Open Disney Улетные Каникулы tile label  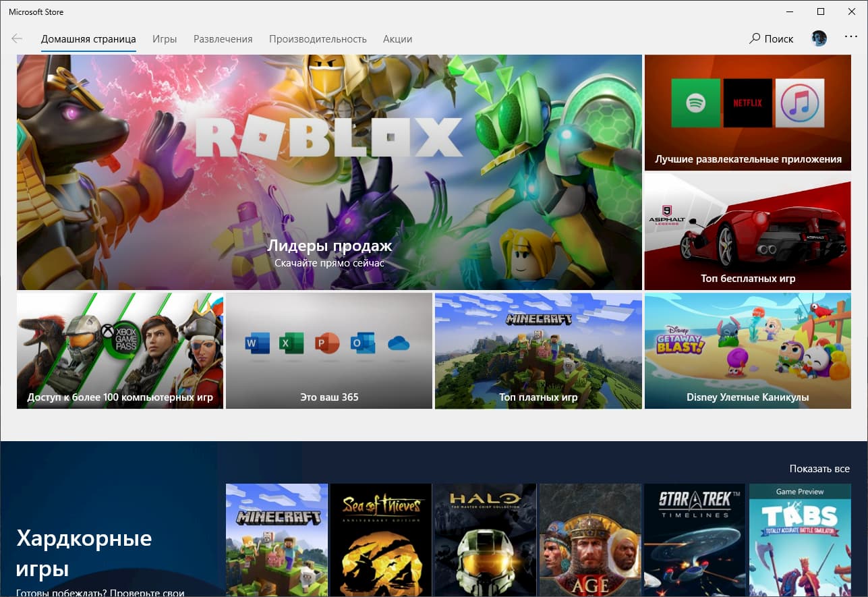pyautogui.click(x=748, y=397)
